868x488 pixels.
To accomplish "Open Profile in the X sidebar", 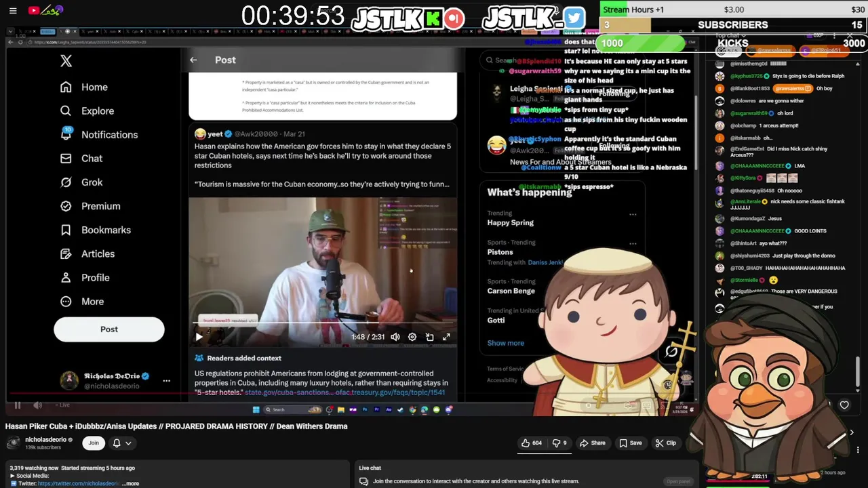I will (85, 278).
